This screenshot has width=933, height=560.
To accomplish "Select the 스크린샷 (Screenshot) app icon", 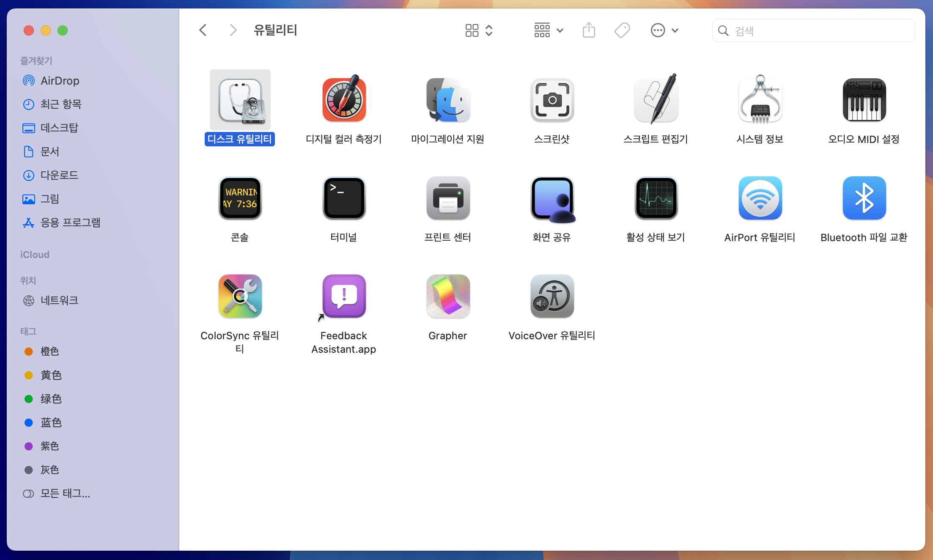I will (552, 100).
